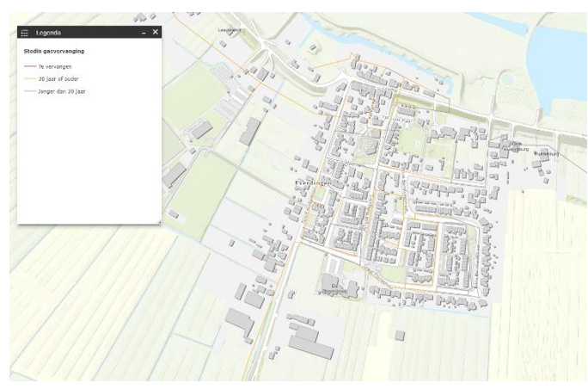Click the green park area inside the village

click(413, 138)
